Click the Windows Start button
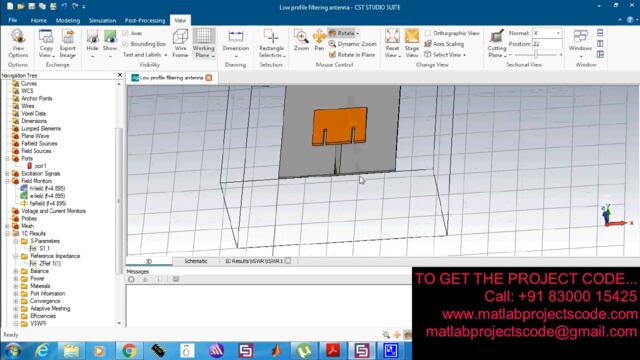Viewport: 640px width, 360px height. (x=12, y=351)
